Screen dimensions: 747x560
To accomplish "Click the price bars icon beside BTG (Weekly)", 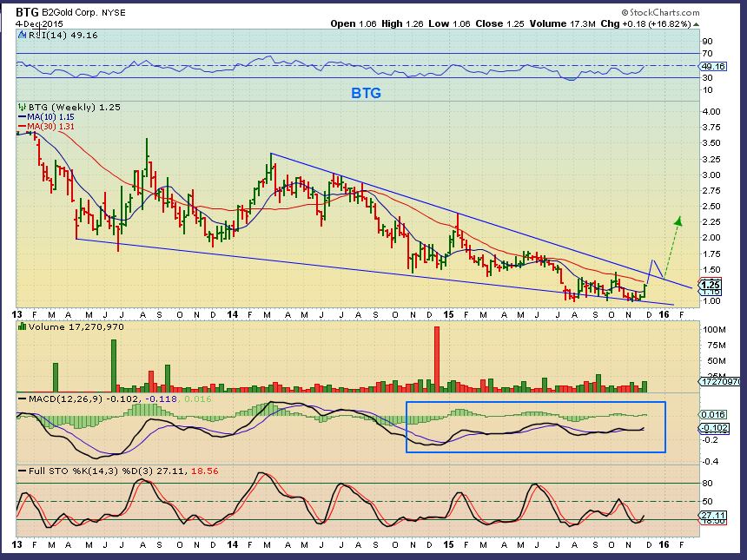I will 22,107.
